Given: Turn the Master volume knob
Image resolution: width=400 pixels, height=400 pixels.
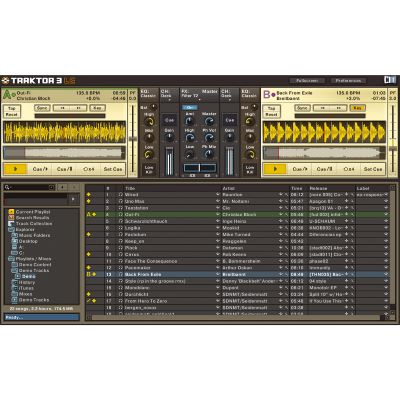Looking at the screenshot, I should [209, 121].
